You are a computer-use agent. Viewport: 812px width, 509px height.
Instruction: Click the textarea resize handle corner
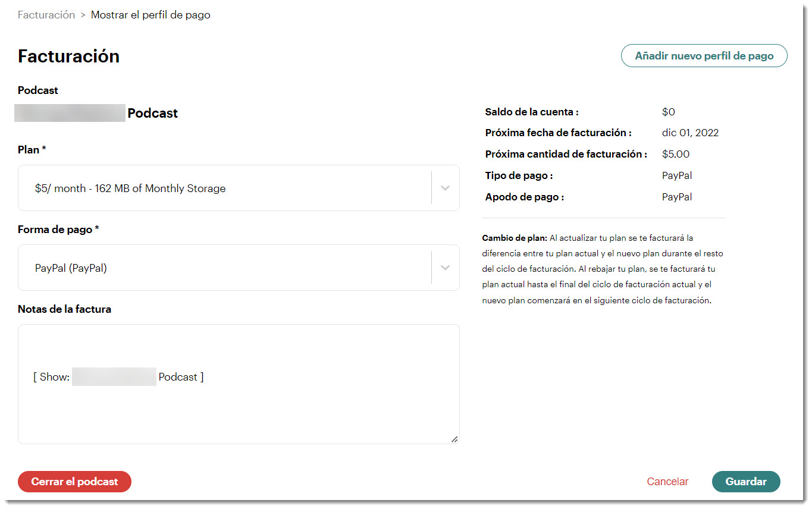click(x=454, y=439)
